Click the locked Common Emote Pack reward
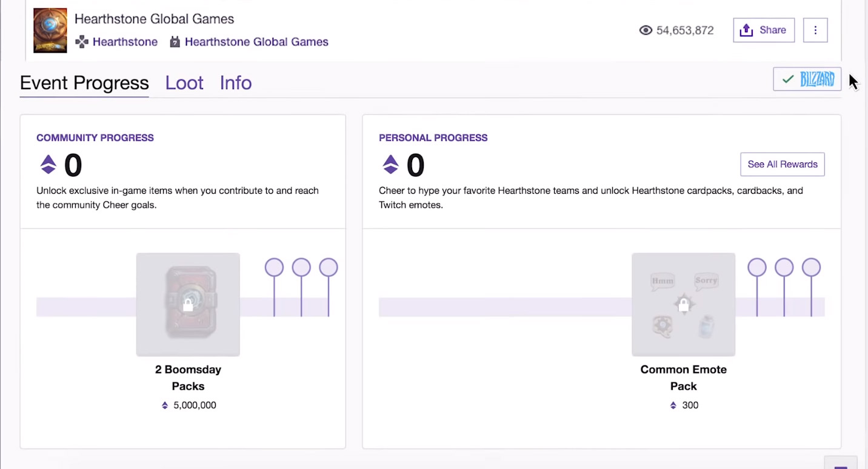 [683, 304]
